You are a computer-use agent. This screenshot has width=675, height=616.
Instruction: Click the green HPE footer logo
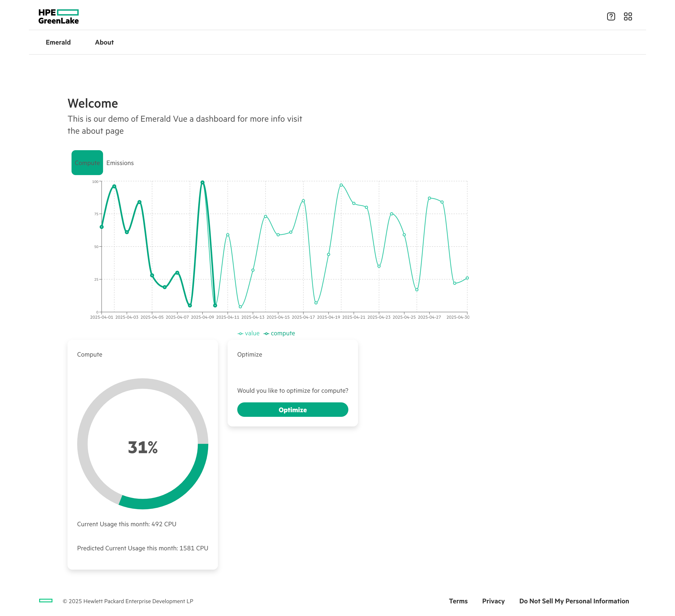[x=46, y=601]
